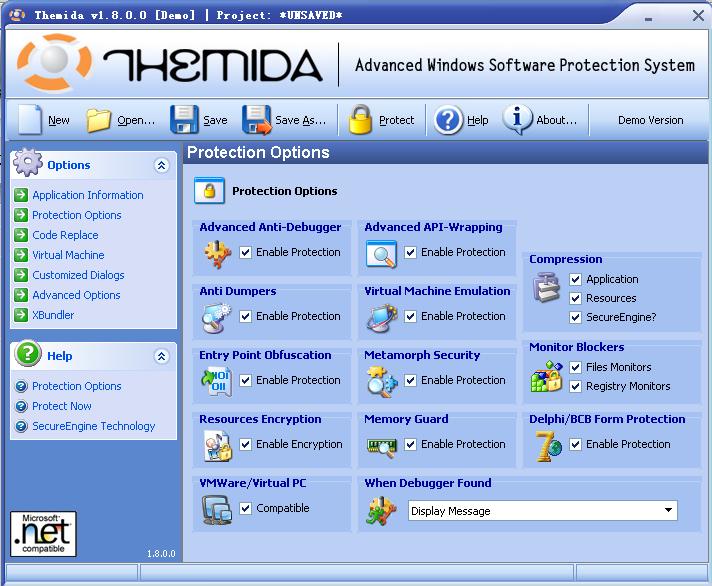The image size is (712, 586).
Task: Click the Monitor Blockers icon
Action: [x=546, y=376]
